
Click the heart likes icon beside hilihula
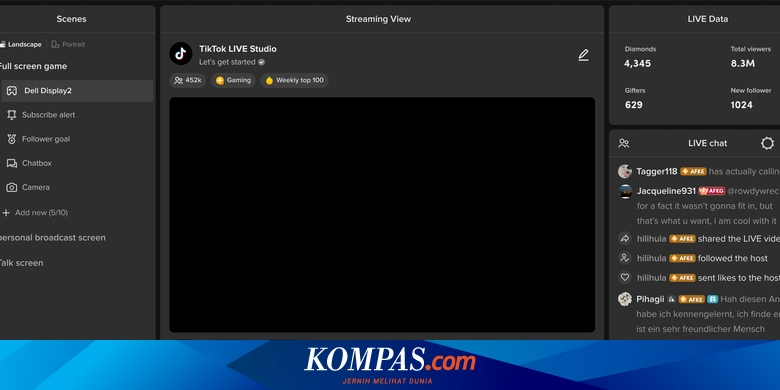click(624, 277)
